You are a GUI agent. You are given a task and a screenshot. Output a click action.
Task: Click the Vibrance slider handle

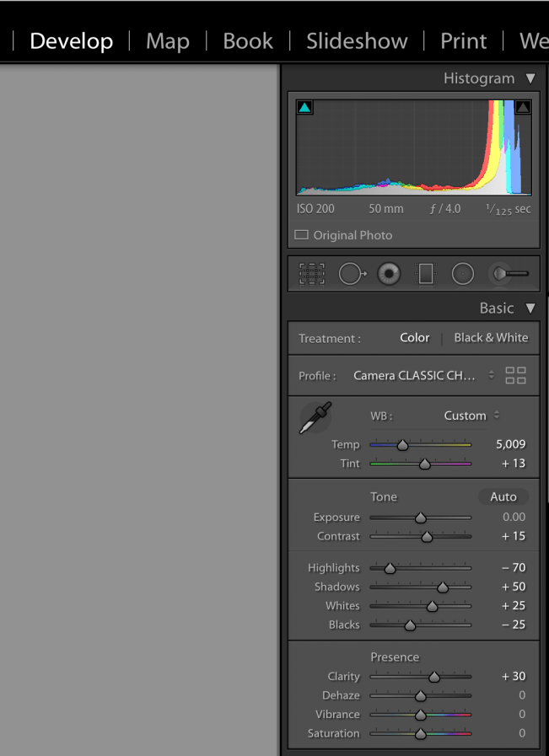[421, 715]
